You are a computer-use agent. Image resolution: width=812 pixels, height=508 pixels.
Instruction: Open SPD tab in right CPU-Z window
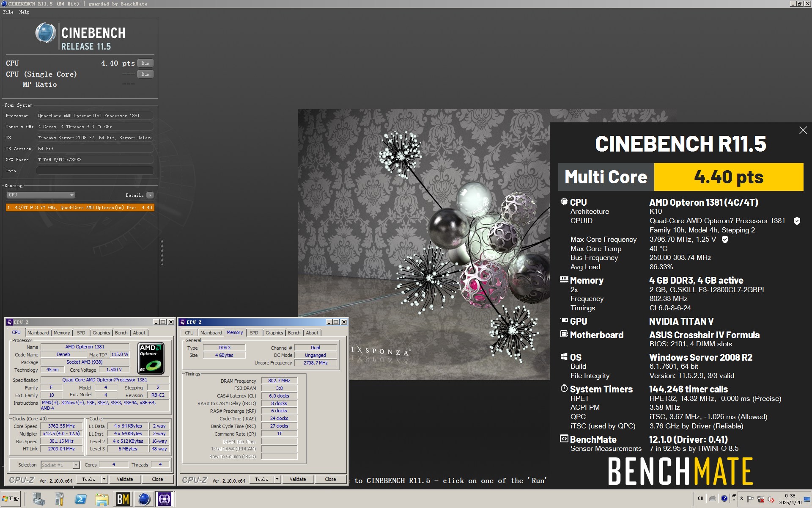[254, 333]
